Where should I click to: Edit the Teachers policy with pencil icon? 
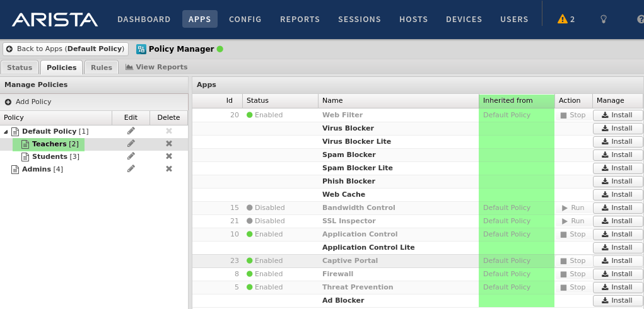click(x=131, y=144)
